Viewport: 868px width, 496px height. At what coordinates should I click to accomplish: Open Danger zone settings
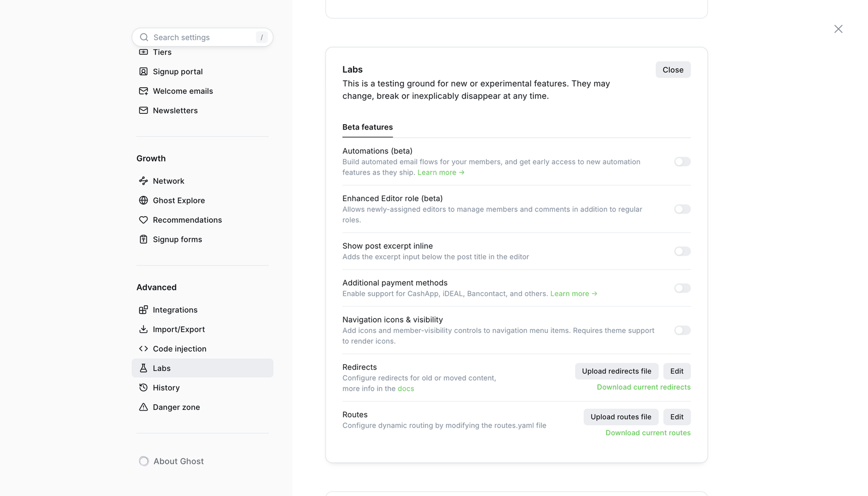pyautogui.click(x=202, y=407)
